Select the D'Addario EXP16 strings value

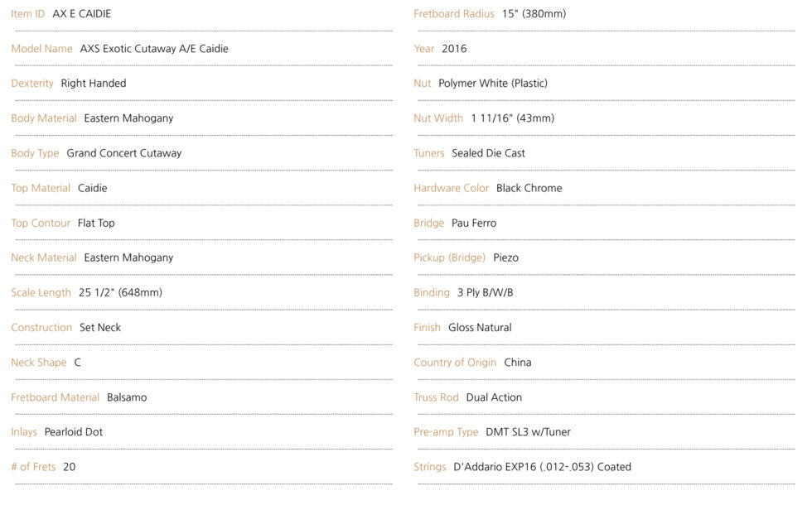(x=542, y=467)
